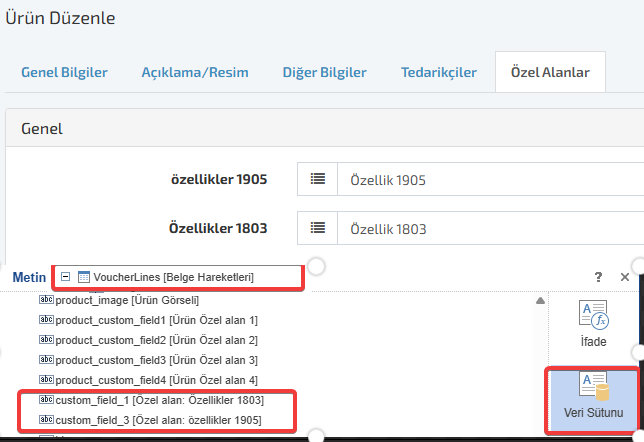
Task: Click the field list scrollbar up arrow
Action: 540,301
